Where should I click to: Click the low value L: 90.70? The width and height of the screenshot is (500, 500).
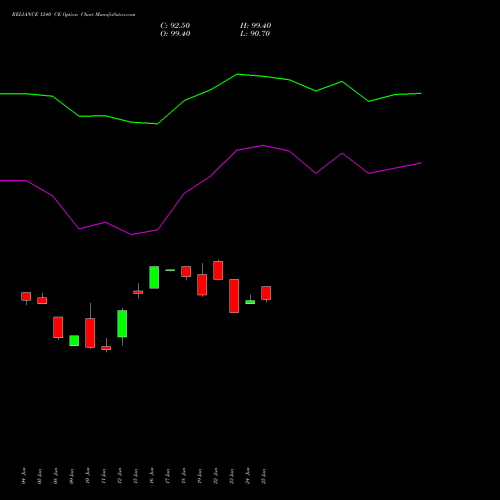pyautogui.click(x=255, y=34)
